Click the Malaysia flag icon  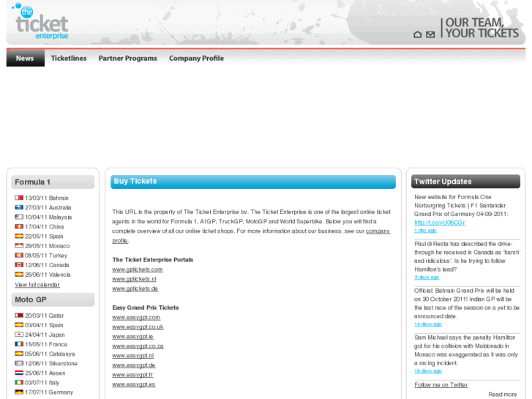click(x=19, y=217)
